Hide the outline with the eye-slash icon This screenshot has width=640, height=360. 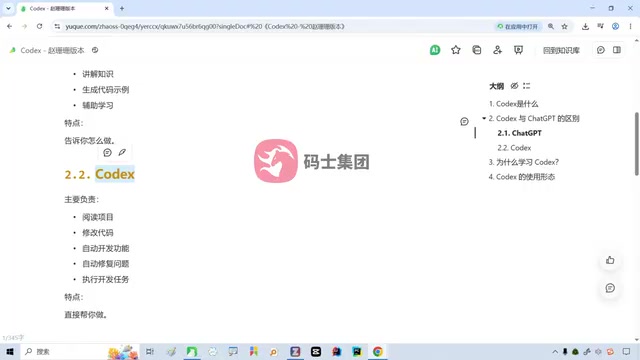pos(514,86)
